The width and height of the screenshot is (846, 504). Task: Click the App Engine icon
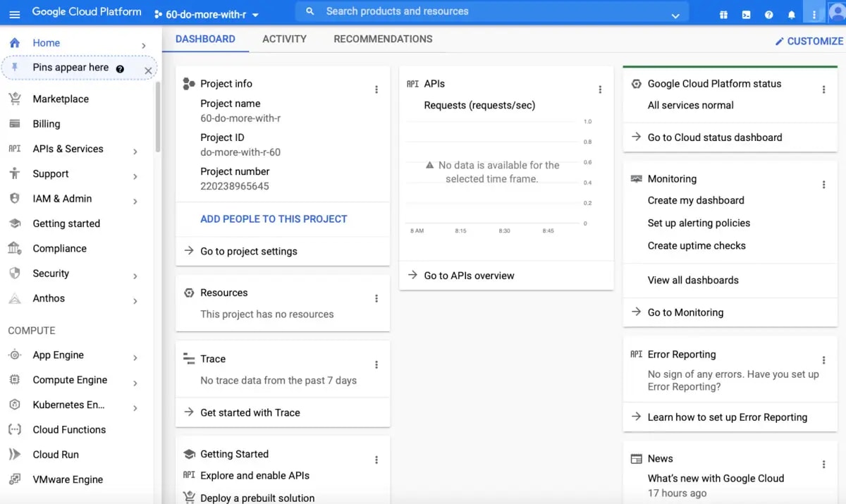15,355
